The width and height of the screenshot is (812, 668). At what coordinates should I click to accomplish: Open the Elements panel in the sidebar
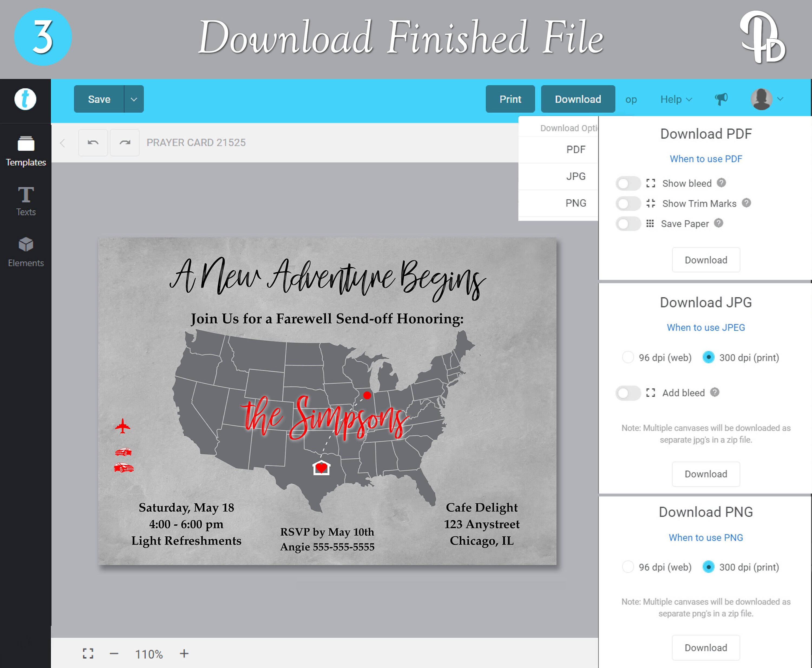26,252
